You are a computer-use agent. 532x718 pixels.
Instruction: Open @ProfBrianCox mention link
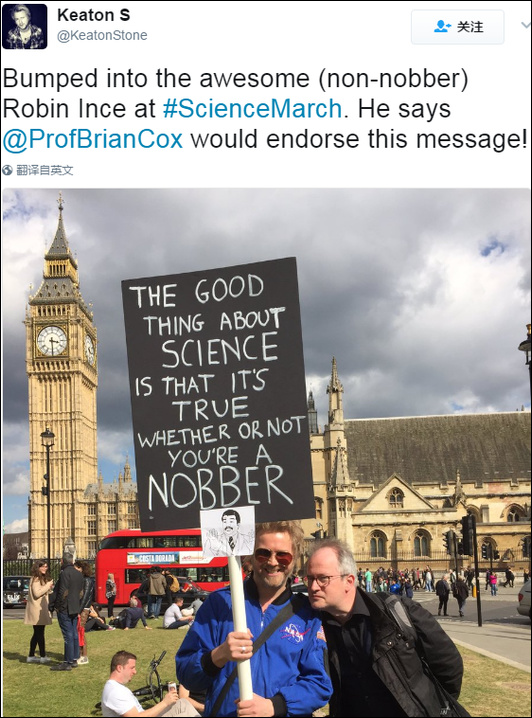pyautogui.click(x=92, y=139)
